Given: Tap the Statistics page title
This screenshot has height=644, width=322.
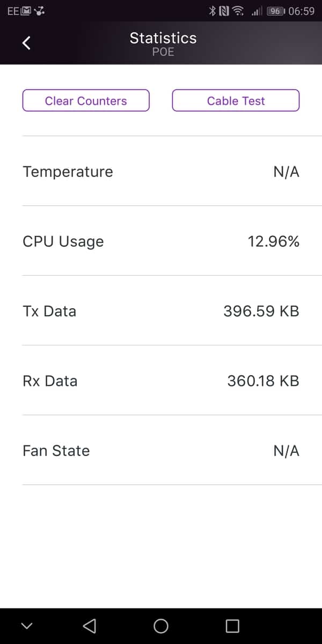Looking at the screenshot, I should coord(163,38).
